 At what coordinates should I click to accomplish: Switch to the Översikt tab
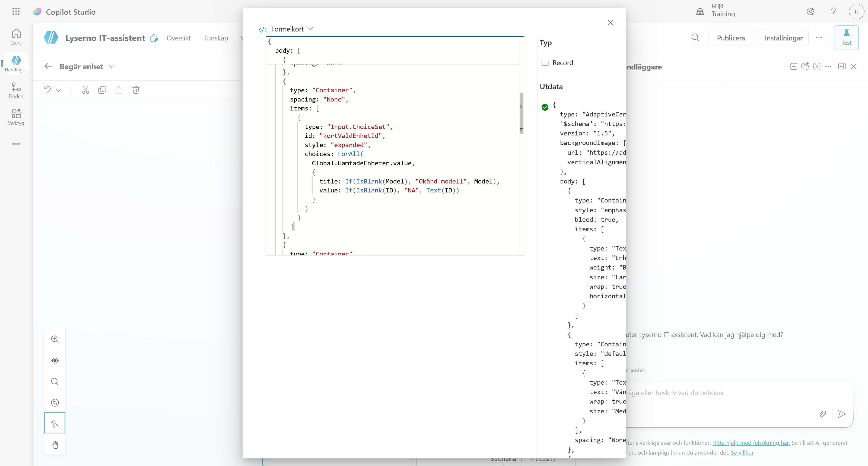tap(179, 38)
